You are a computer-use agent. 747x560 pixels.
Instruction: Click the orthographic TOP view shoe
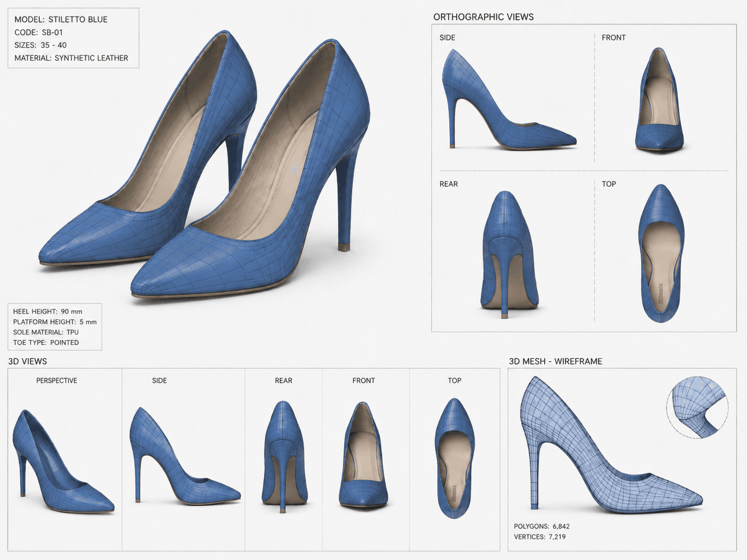point(661,253)
